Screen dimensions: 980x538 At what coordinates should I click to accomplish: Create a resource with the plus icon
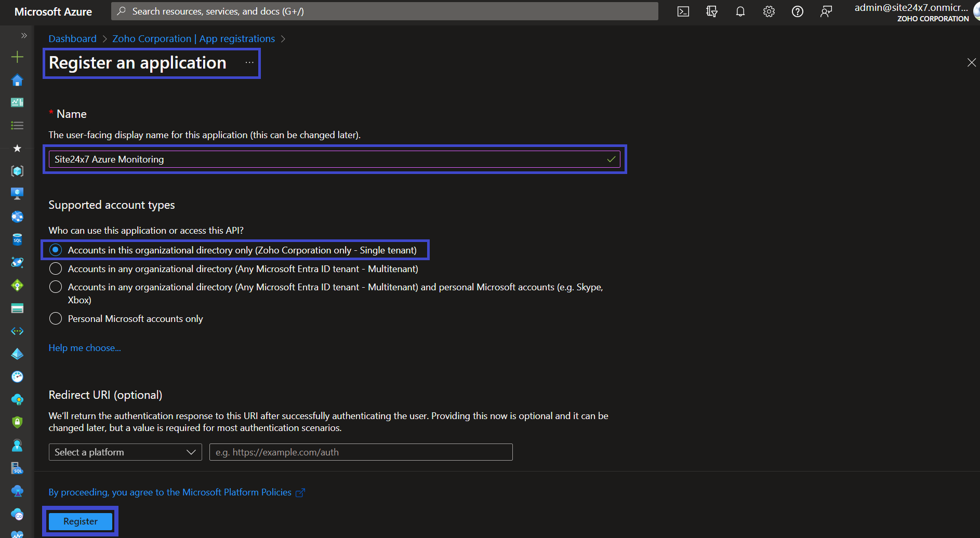coord(17,57)
